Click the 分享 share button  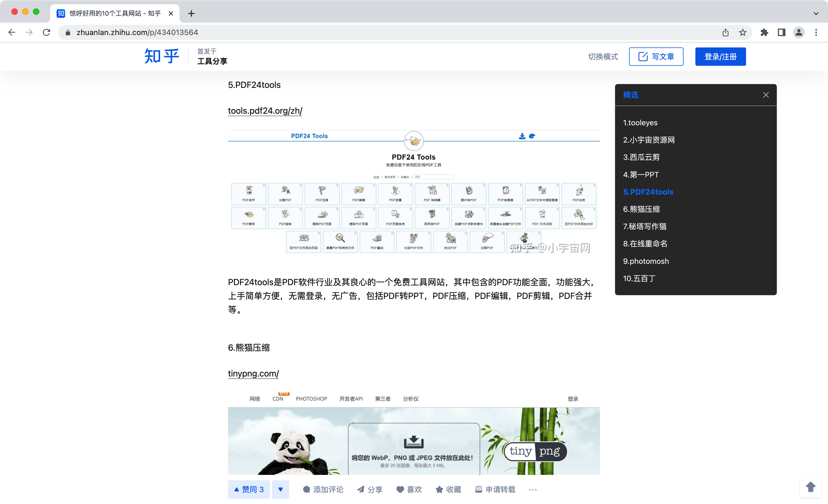click(x=370, y=489)
